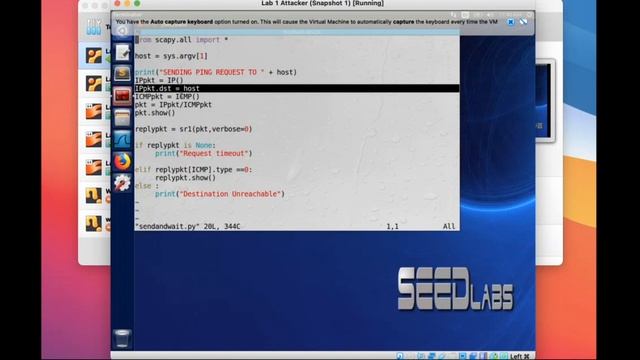The height and width of the screenshot is (360, 640).
Task: Open Firefox from the Ubuntu launcher
Action: pos(122,161)
